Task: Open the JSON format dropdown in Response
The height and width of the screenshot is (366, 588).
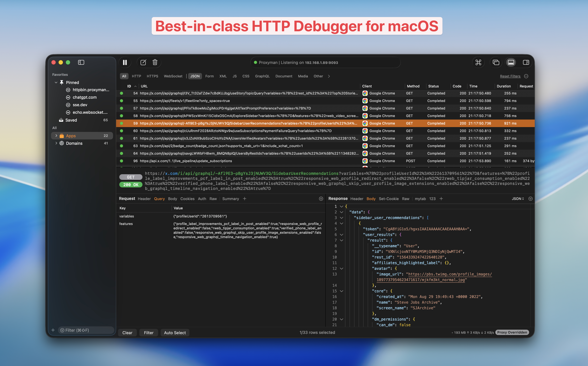Action: [518, 199]
